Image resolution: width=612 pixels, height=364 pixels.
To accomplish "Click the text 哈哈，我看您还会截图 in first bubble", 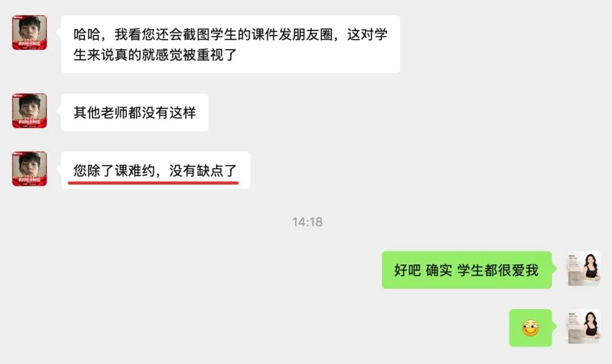I will (141, 35).
